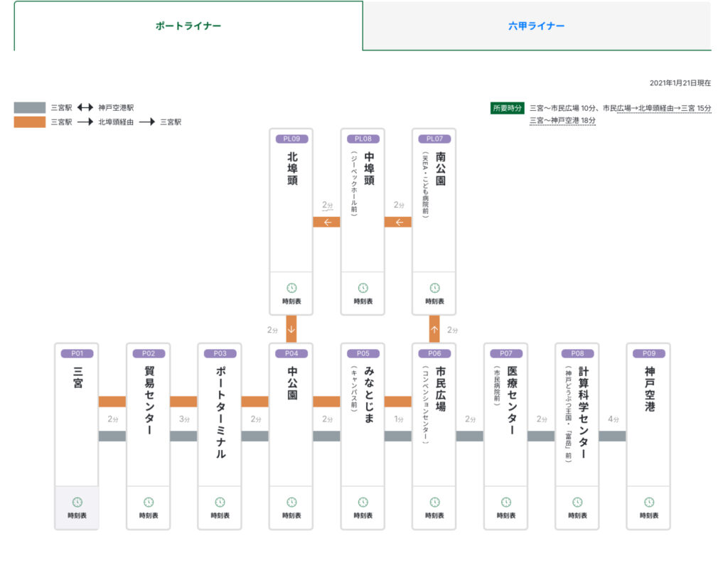This screenshot has height=580, width=728.
Task: Click the clock icon under 中埠頭 station
Action: [x=363, y=288]
